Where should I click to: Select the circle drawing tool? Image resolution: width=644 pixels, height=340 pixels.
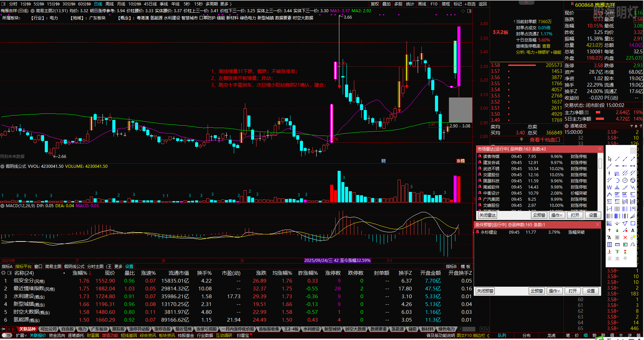coord(625,180)
